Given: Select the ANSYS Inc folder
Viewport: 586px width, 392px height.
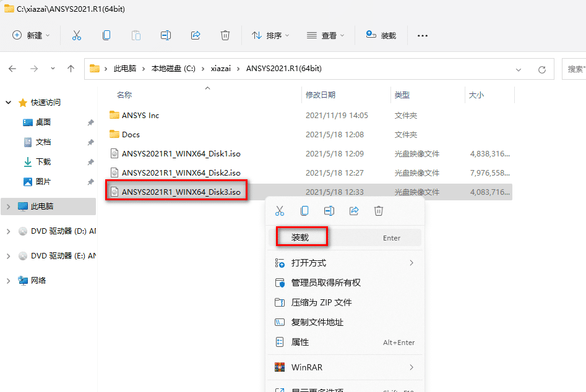Looking at the screenshot, I should coord(140,115).
